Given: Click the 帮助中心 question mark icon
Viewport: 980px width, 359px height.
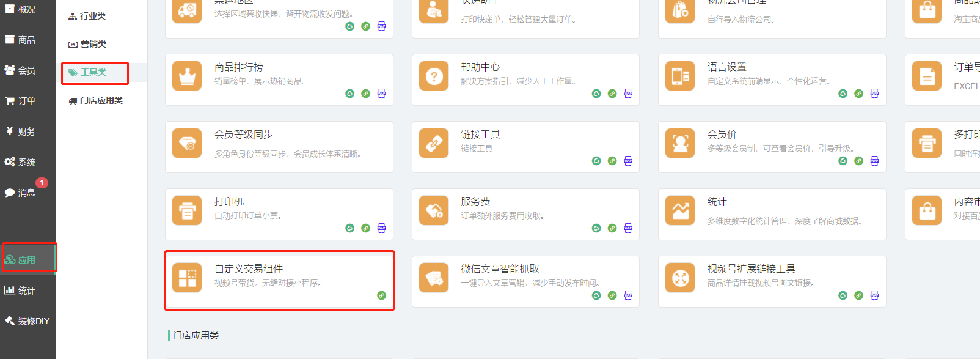Looking at the screenshot, I should [434, 76].
